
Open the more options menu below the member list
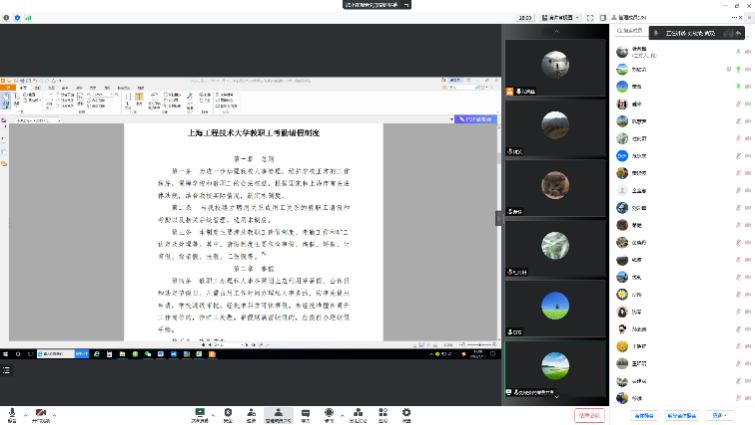[718, 414]
